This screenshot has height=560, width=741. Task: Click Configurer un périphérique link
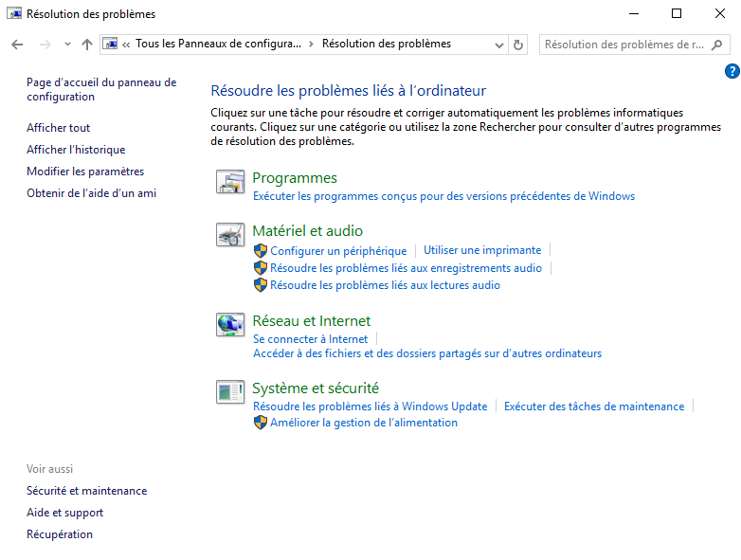click(x=338, y=251)
